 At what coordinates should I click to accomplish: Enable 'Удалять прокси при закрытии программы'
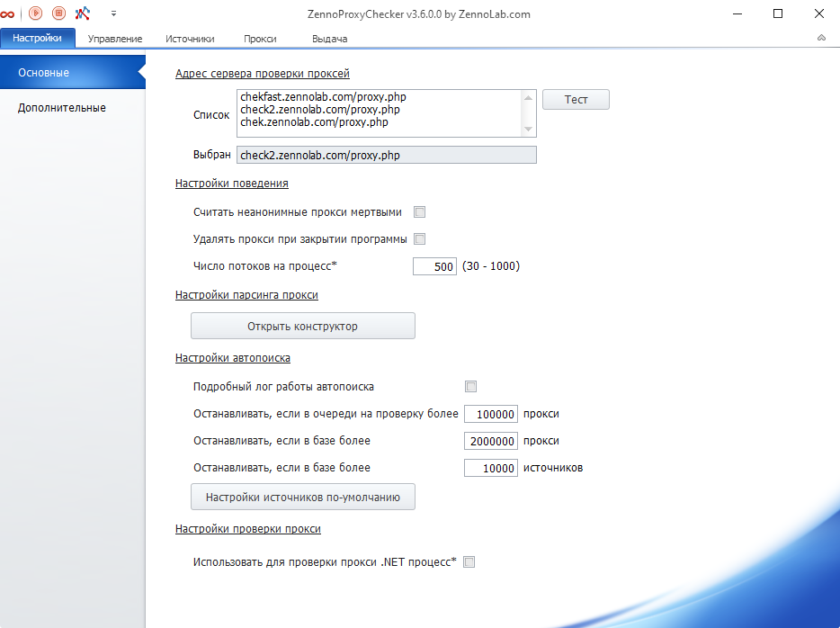pyautogui.click(x=419, y=238)
